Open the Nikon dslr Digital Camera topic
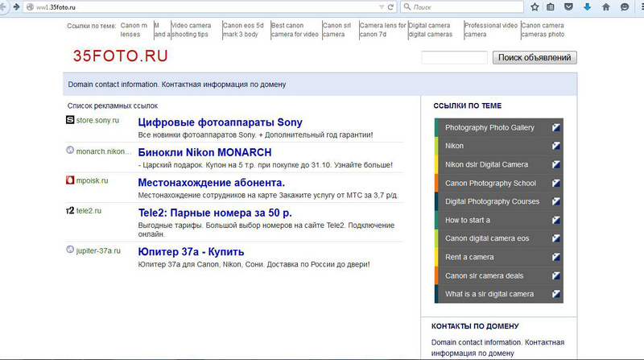Image resolution: width=644 pixels, height=360 pixels. tap(486, 164)
